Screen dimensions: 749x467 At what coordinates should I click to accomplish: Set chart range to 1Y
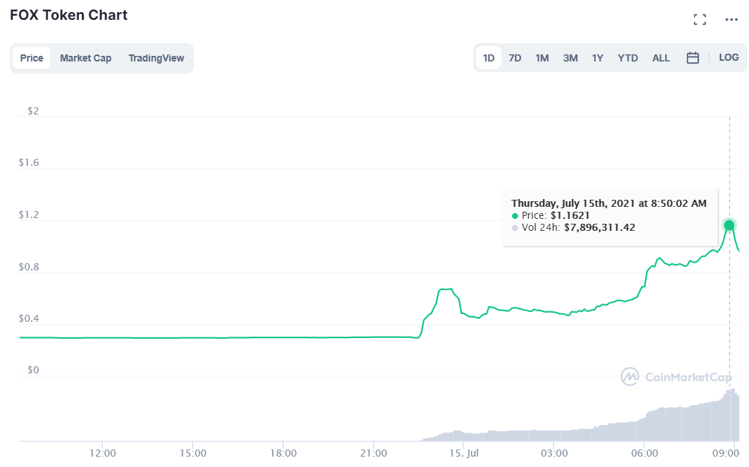pyautogui.click(x=597, y=58)
